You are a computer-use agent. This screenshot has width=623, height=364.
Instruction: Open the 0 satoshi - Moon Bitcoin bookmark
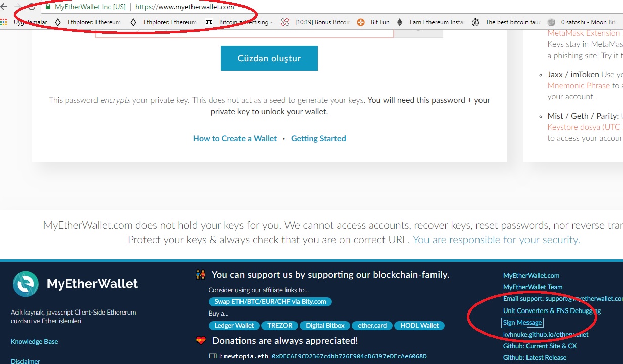point(582,22)
